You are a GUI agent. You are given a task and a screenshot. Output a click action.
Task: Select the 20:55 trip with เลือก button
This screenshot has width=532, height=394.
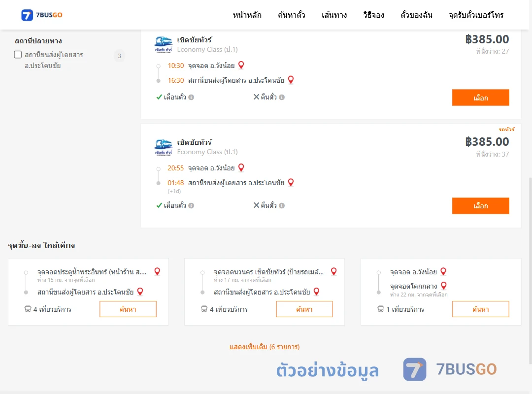[x=480, y=206]
